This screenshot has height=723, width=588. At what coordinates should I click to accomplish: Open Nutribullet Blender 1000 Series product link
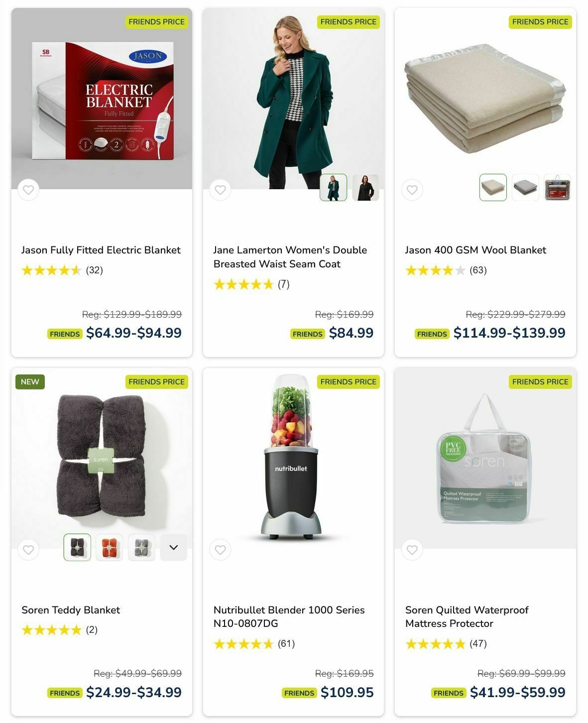pos(289,616)
